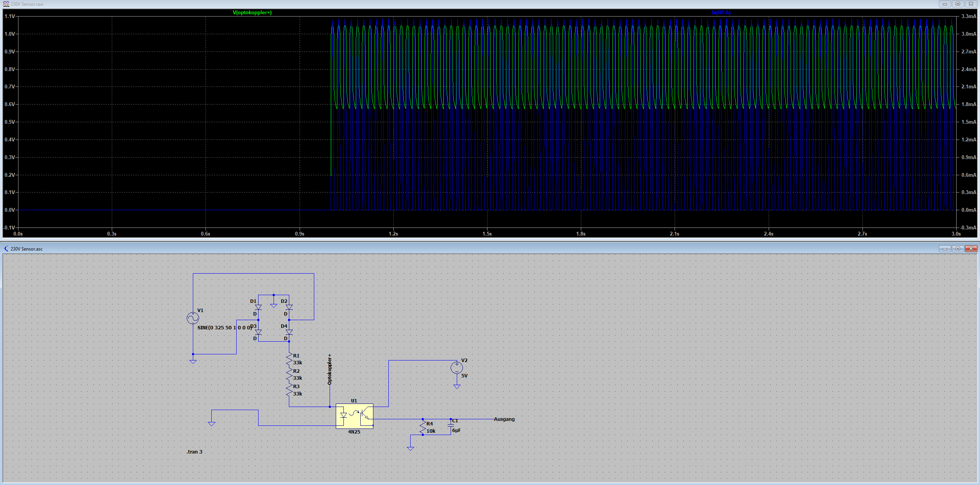980x485 pixels.
Task: Click the ground symbol below R4
Action: pyautogui.click(x=410, y=448)
